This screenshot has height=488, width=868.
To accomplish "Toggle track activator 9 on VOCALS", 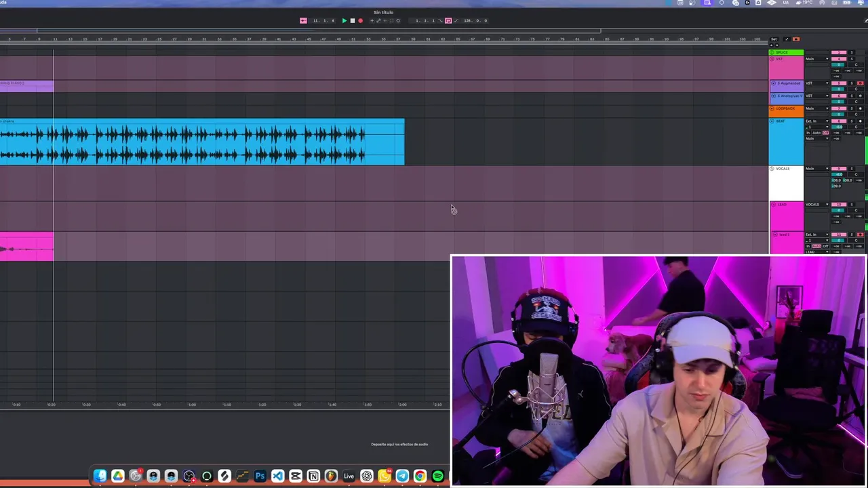I will pyautogui.click(x=839, y=169).
